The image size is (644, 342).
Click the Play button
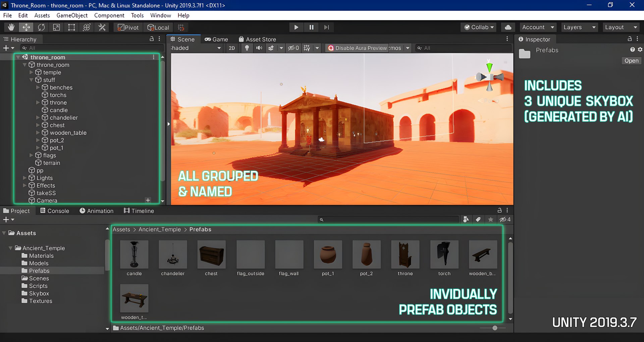click(296, 27)
